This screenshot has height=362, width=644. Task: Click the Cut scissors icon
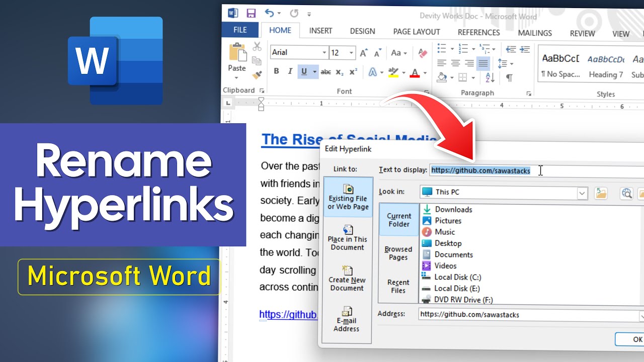(257, 47)
